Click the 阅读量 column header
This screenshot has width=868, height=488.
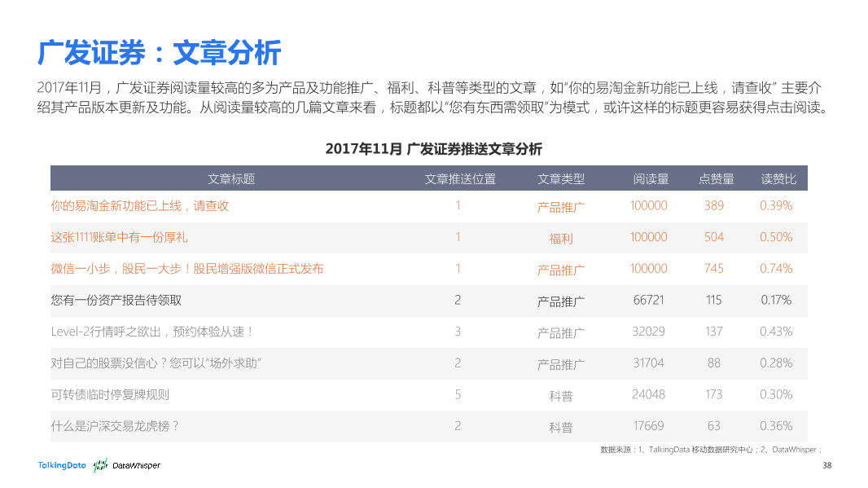pyautogui.click(x=651, y=179)
